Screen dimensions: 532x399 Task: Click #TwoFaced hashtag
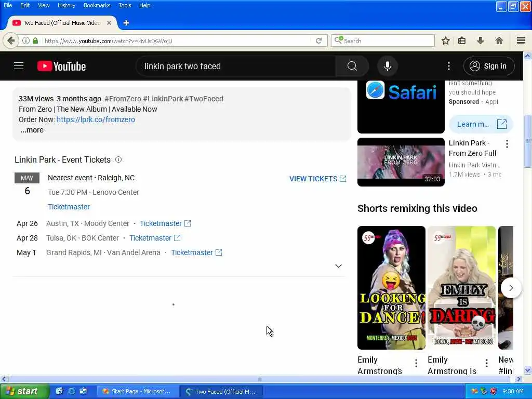point(204,99)
